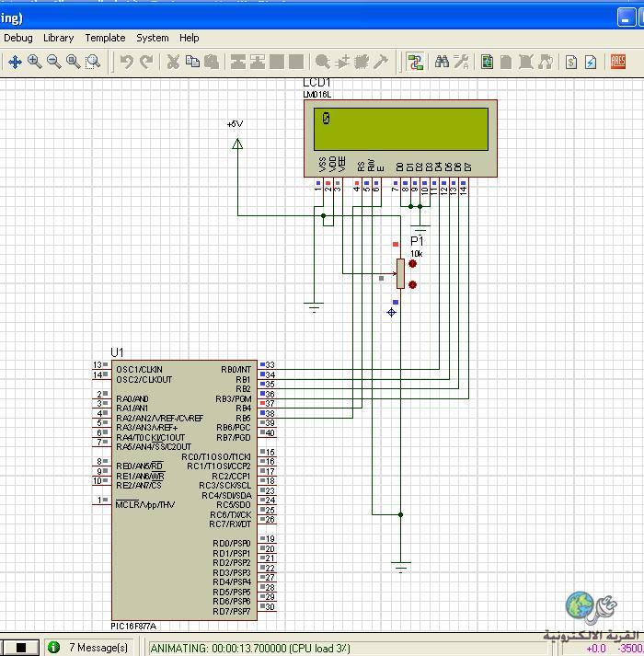Image resolution: width=644 pixels, height=656 pixels.
Task: Open the Help menu
Action: point(190,38)
